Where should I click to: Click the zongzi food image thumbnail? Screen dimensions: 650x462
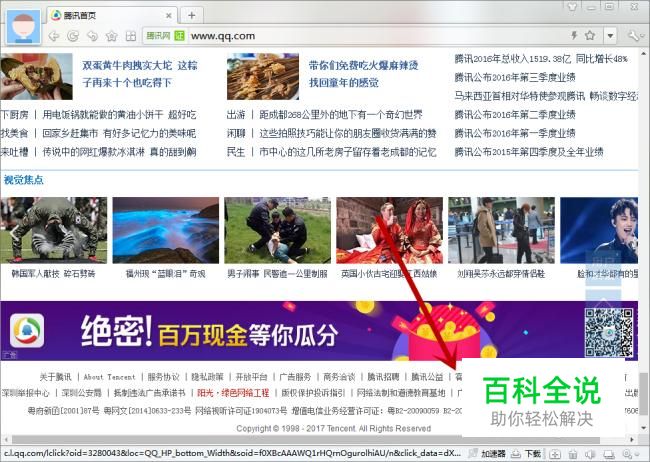tap(36, 76)
